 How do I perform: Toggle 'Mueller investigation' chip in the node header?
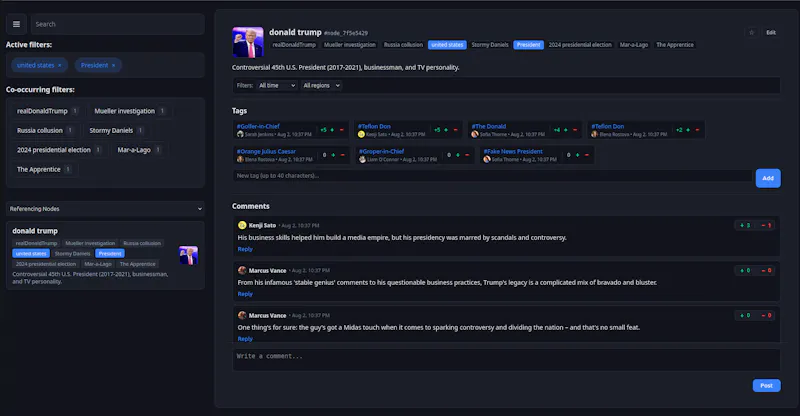pos(349,45)
